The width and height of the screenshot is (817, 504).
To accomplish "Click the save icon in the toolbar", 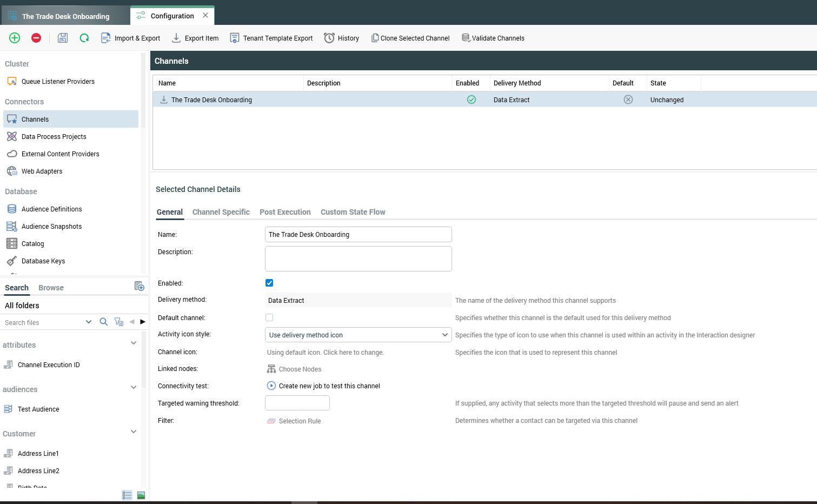I will click(62, 38).
